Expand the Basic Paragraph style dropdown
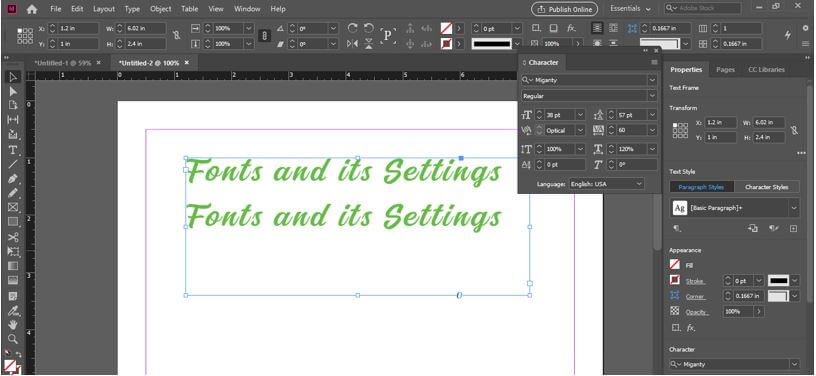 794,208
